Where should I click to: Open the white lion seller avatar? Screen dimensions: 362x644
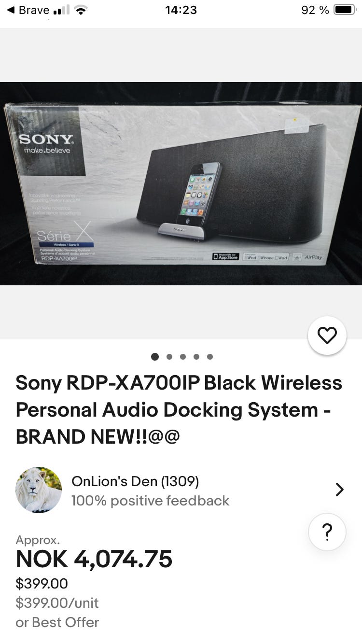click(39, 490)
